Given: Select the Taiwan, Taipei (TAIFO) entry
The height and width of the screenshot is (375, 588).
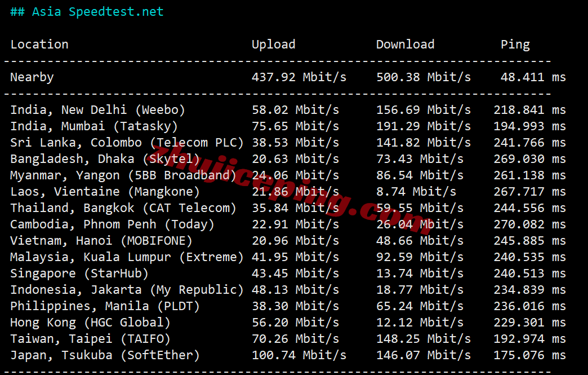Looking at the screenshot, I should coord(90,339).
